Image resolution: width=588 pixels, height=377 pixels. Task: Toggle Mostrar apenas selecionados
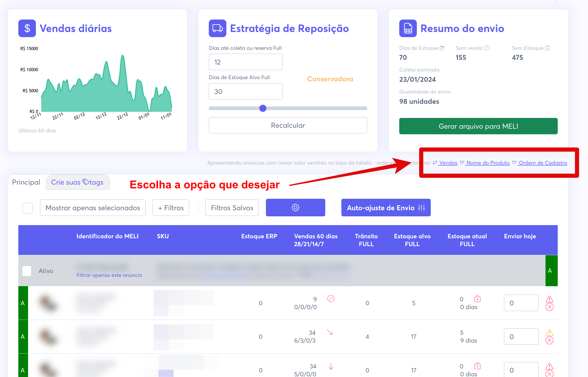[93, 208]
